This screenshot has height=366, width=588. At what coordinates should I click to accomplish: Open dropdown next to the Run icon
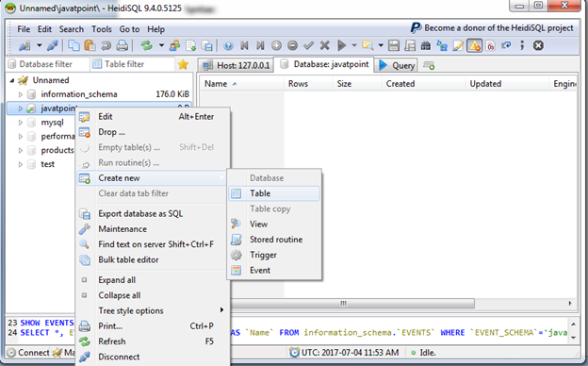354,46
